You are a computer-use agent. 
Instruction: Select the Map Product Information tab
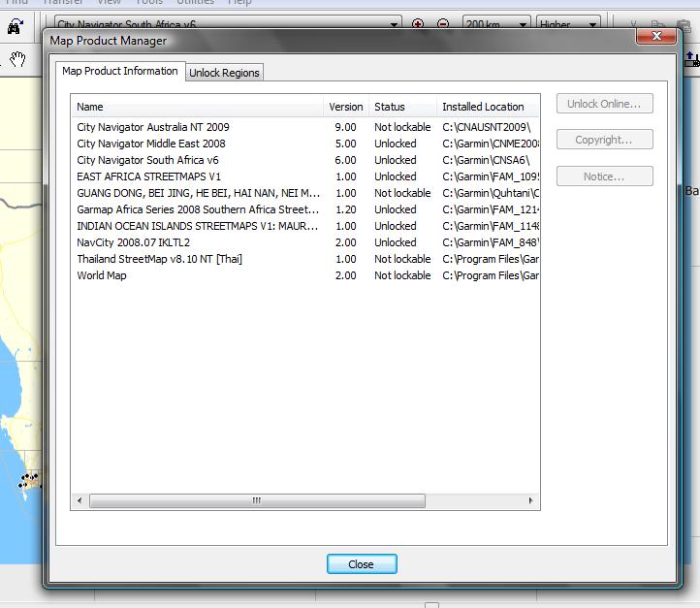click(120, 71)
